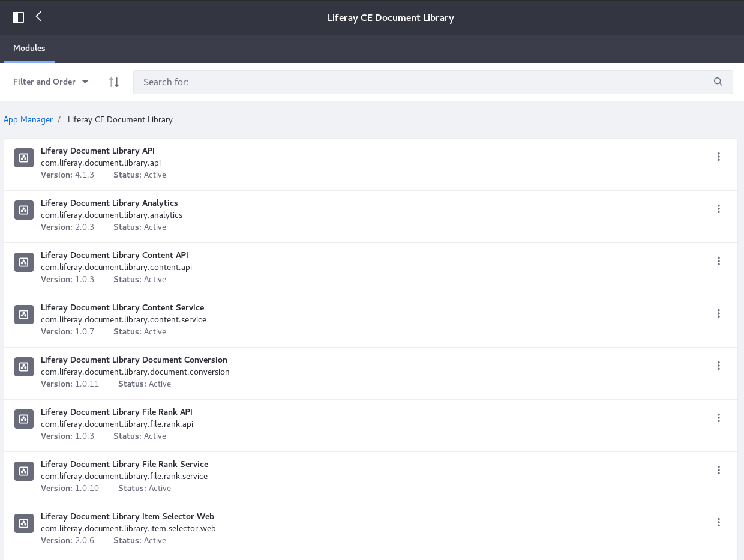Open actions menu for Document Library API
This screenshot has width=744, height=560.
pyautogui.click(x=718, y=157)
